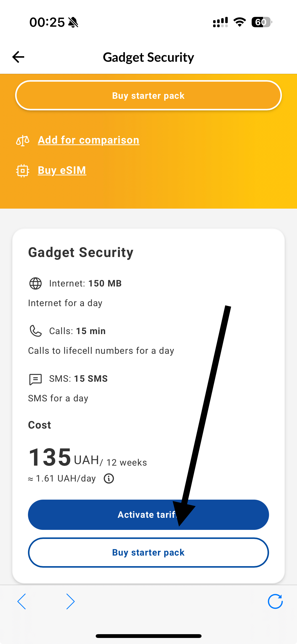Tap the Gadget Security card heading
The image size is (297, 644).
(81, 252)
